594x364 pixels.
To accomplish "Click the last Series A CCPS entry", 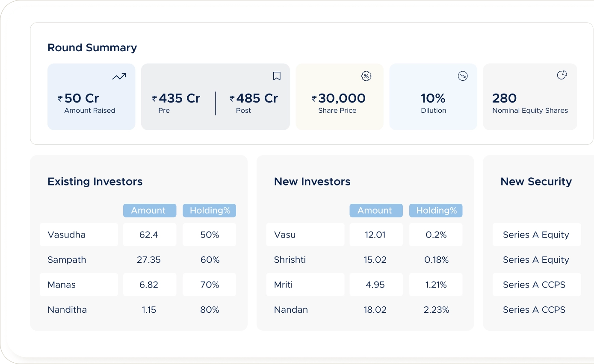I will click(x=534, y=310).
